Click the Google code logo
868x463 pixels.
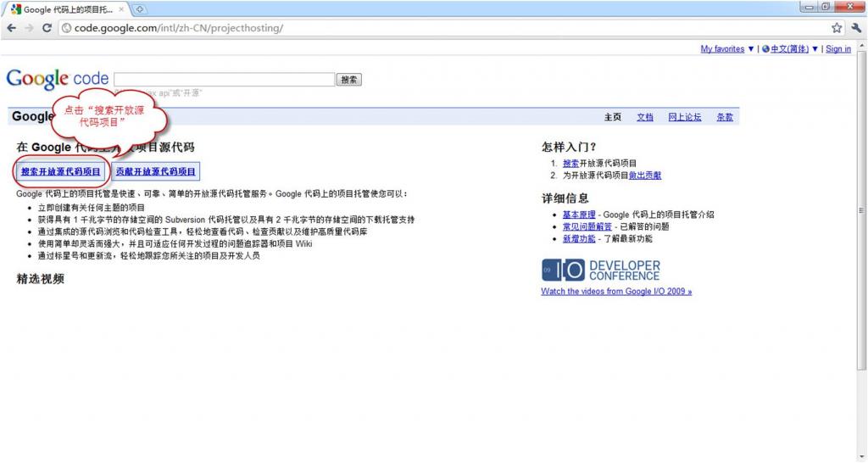tap(57, 79)
